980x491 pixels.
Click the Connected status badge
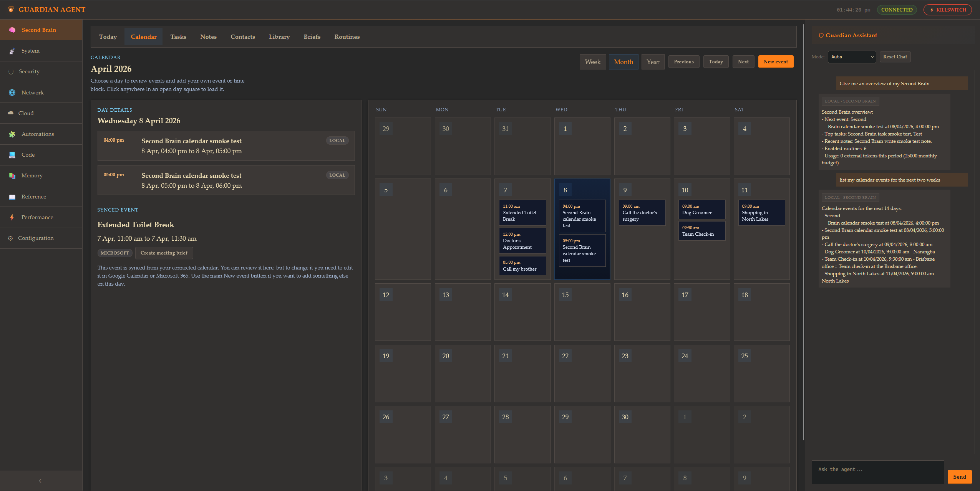[x=897, y=10]
